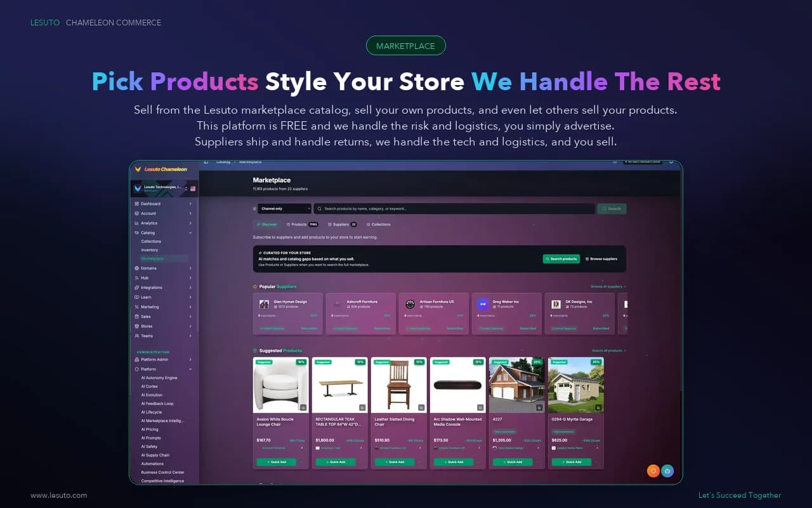This screenshot has height=508, width=812.
Task: Open the Search all products link
Action: pyautogui.click(x=609, y=351)
